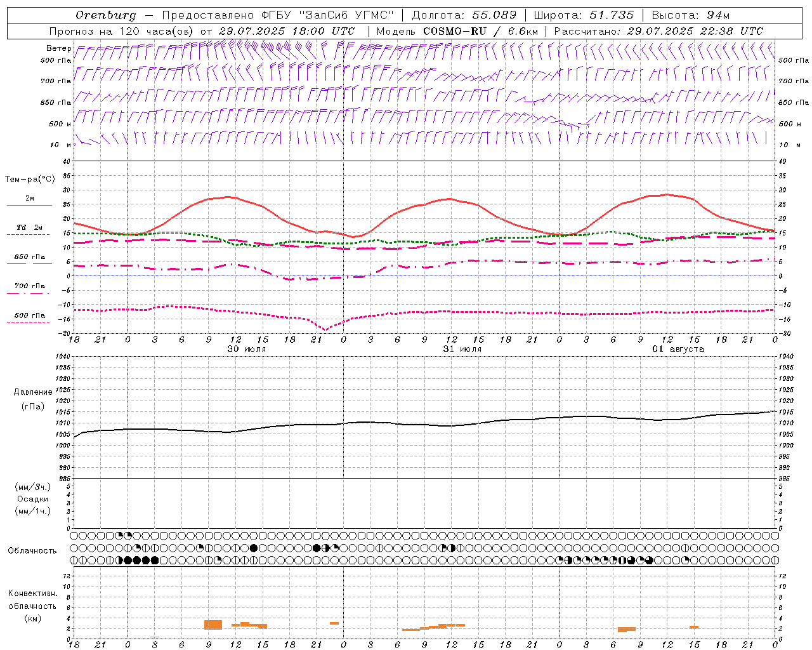Click the '30 июля' date label

coord(247,349)
